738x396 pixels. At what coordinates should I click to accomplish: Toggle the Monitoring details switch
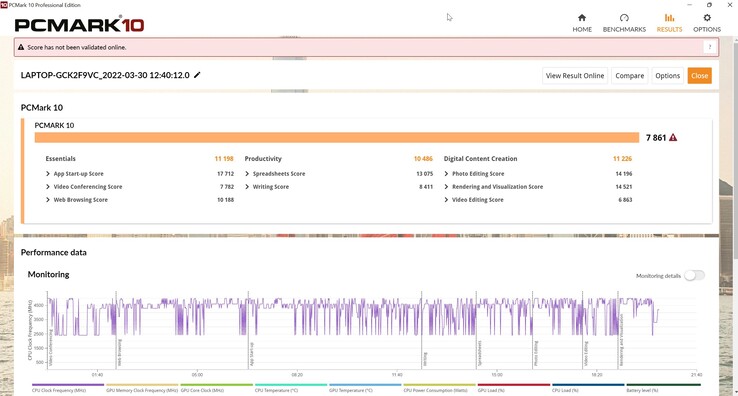(694, 275)
